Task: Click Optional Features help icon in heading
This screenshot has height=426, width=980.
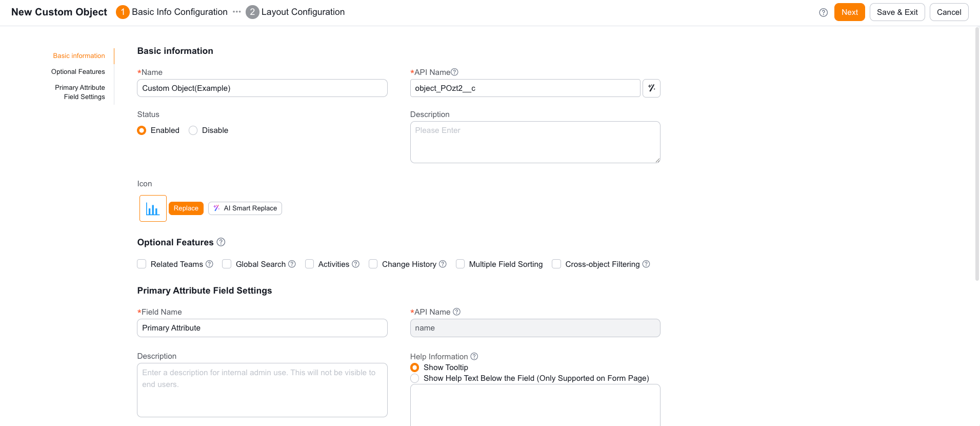Action: click(221, 242)
